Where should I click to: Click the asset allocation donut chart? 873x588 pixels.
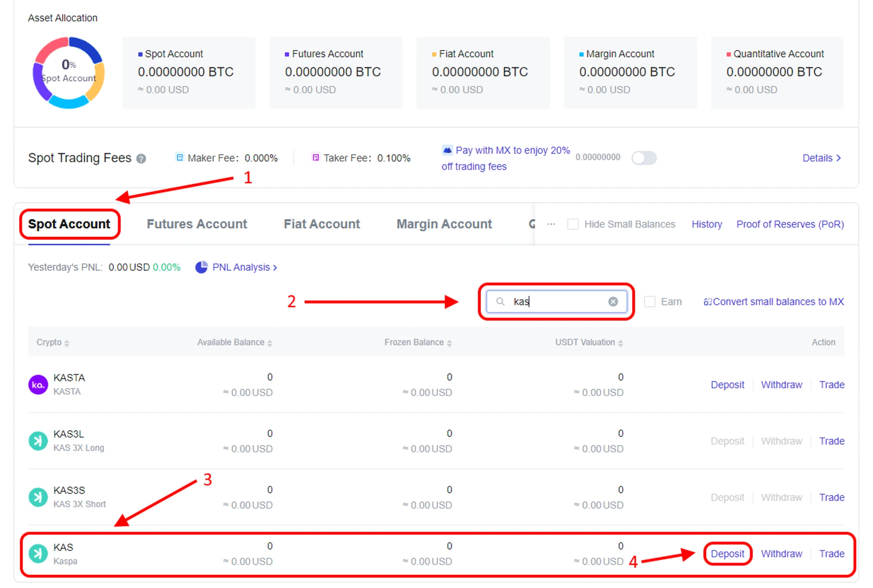tap(69, 72)
